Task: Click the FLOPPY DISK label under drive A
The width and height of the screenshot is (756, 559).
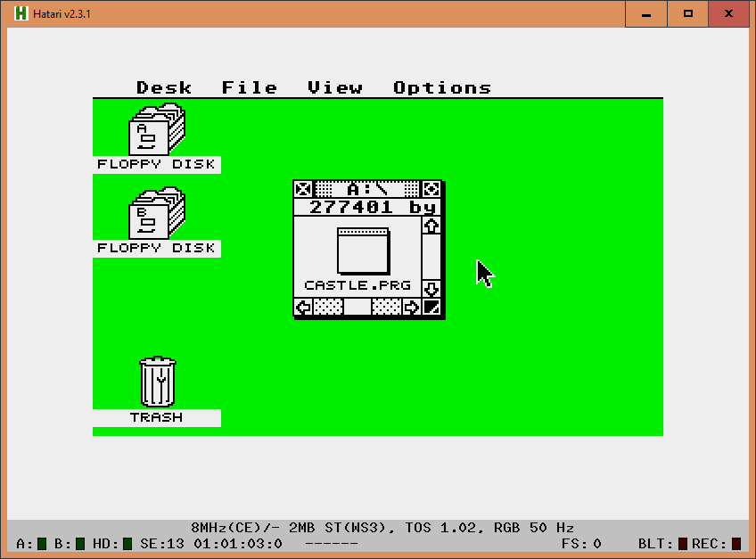Action: 157,164
